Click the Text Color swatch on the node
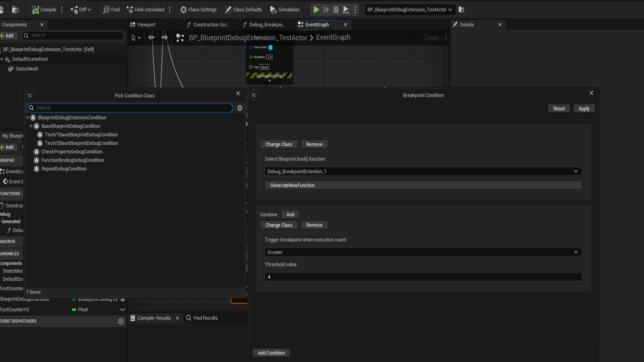Viewport: 644px width, 362px height. coord(270,47)
